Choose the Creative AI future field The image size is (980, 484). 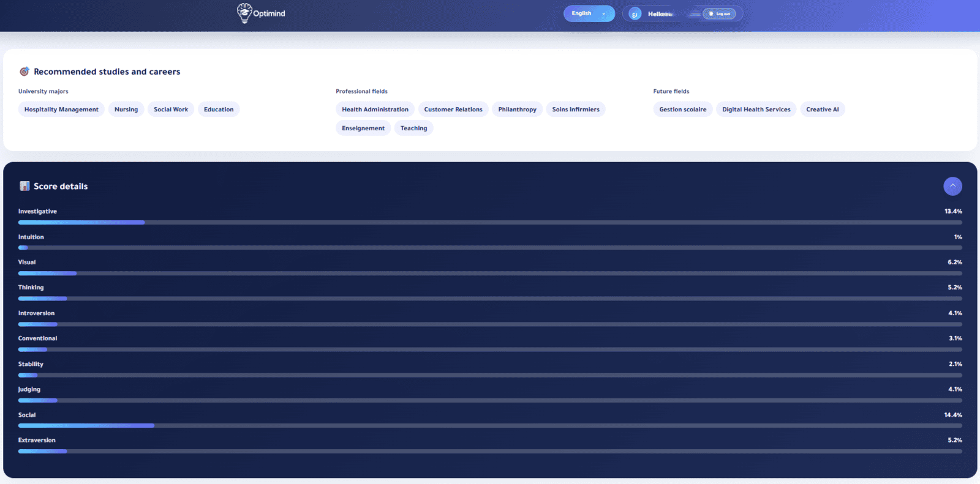(x=822, y=110)
